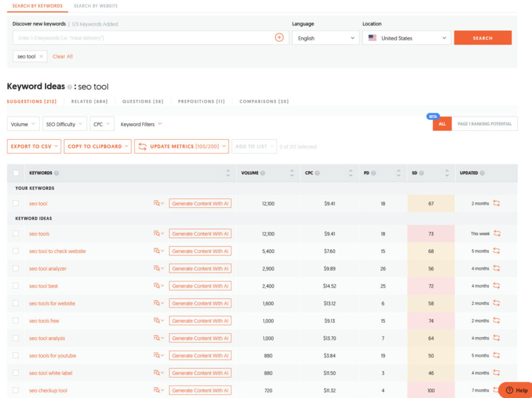
Task: Open search overview icon for 'seo tool analyzer'
Action: pyautogui.click(x=158, y=269)
